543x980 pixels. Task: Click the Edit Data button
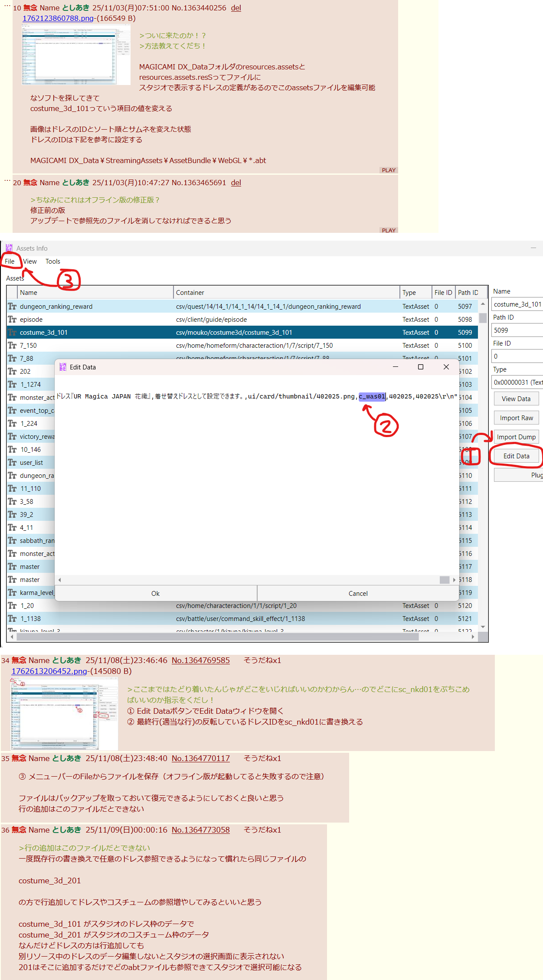tap(516, 456)
